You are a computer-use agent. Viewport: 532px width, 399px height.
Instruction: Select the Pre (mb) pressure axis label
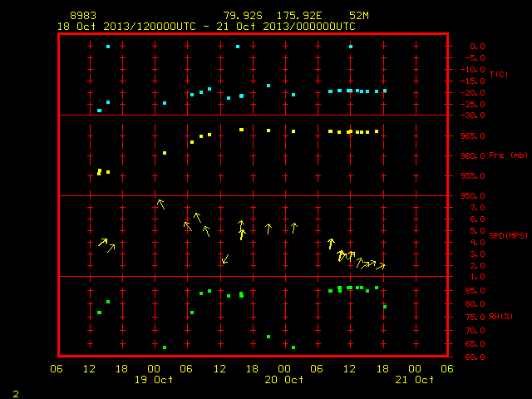pos(508,155)
